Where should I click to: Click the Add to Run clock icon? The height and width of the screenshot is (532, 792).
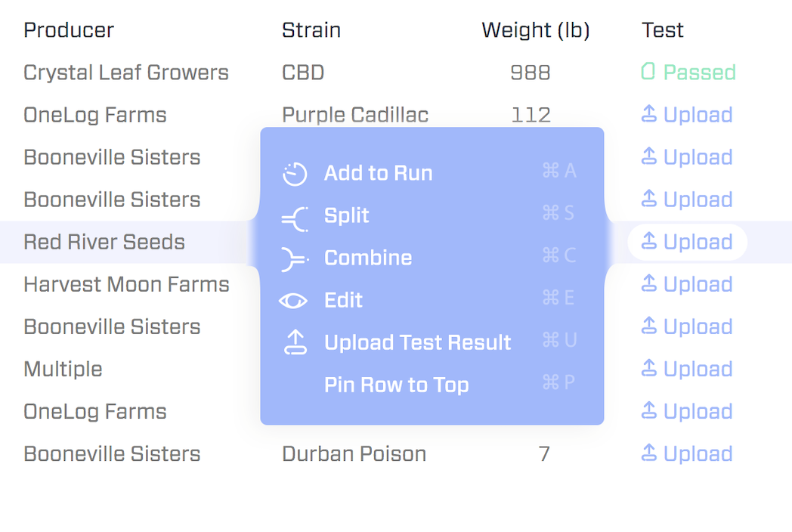pyautogui.click(x=295, y=174)
